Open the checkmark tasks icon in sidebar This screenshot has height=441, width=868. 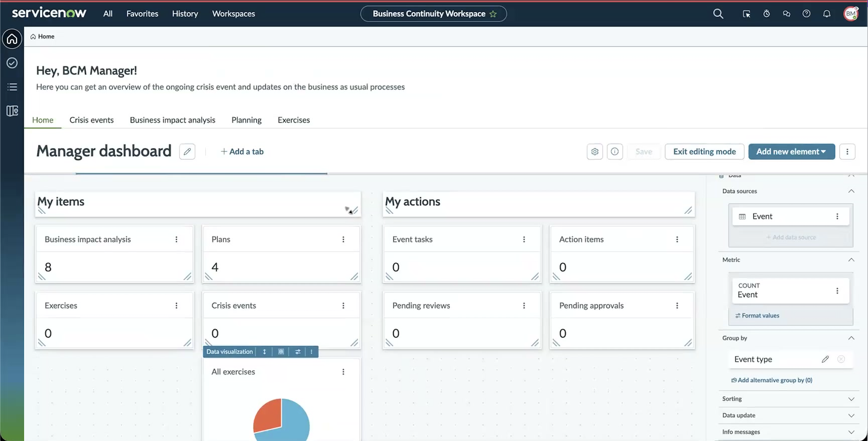(12, 63)
